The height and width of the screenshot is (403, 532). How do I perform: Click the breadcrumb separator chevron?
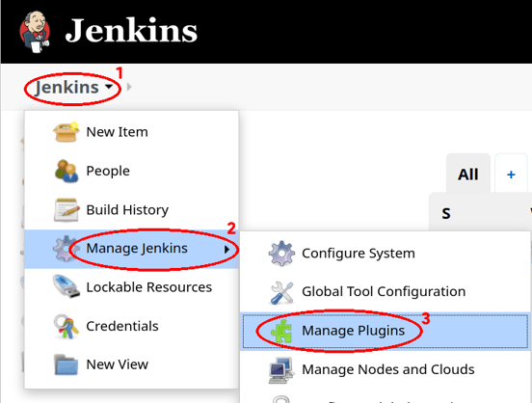[x=129, y=88]
